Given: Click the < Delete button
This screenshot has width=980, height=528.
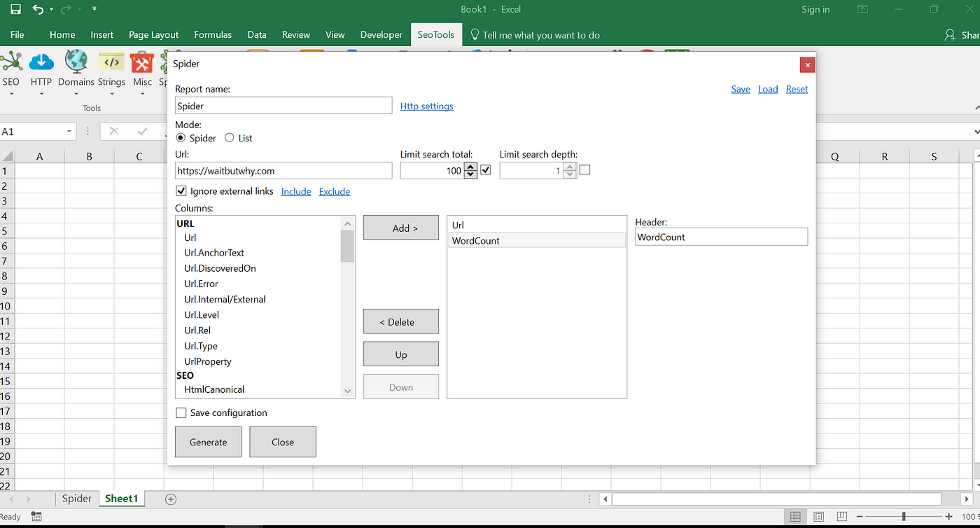Looking at the screenshot, I should (401, 321).
